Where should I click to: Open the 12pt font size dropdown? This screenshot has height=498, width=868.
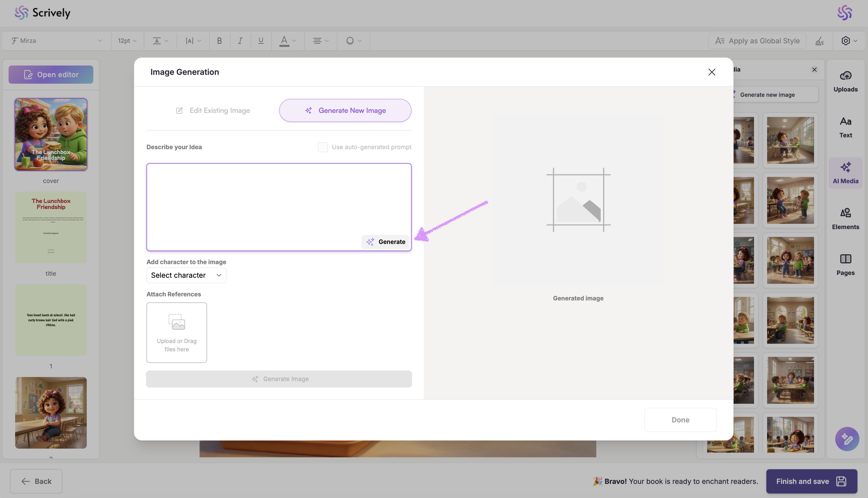[127, 41]
